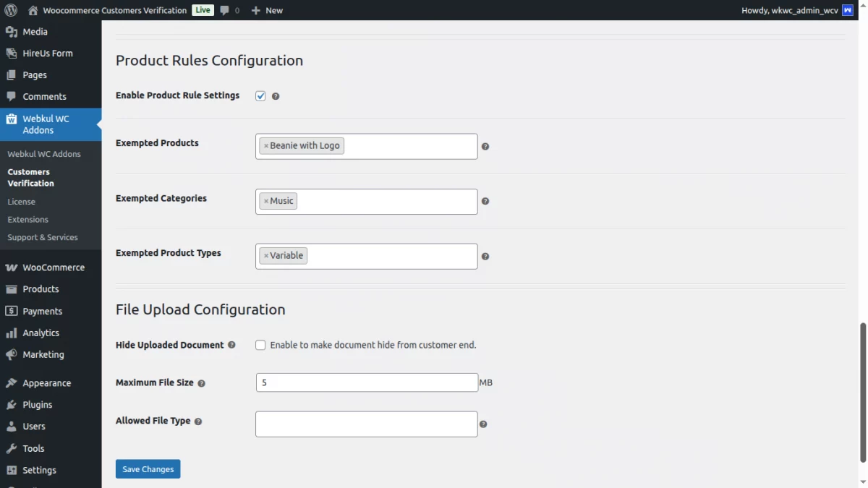The height and width of the screenshot is (488, 868).
Task: Open the comments bubble icon in admin bar
Action: point(225,10)
